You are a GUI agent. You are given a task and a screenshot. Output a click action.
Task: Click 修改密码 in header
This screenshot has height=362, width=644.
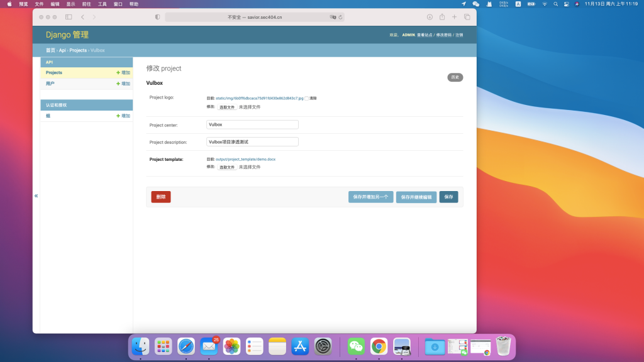coord(443,35)
